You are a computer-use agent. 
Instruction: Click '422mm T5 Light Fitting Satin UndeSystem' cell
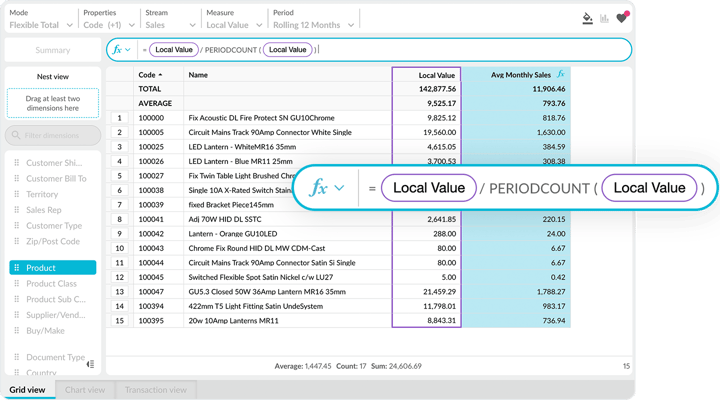click(287, 306)
